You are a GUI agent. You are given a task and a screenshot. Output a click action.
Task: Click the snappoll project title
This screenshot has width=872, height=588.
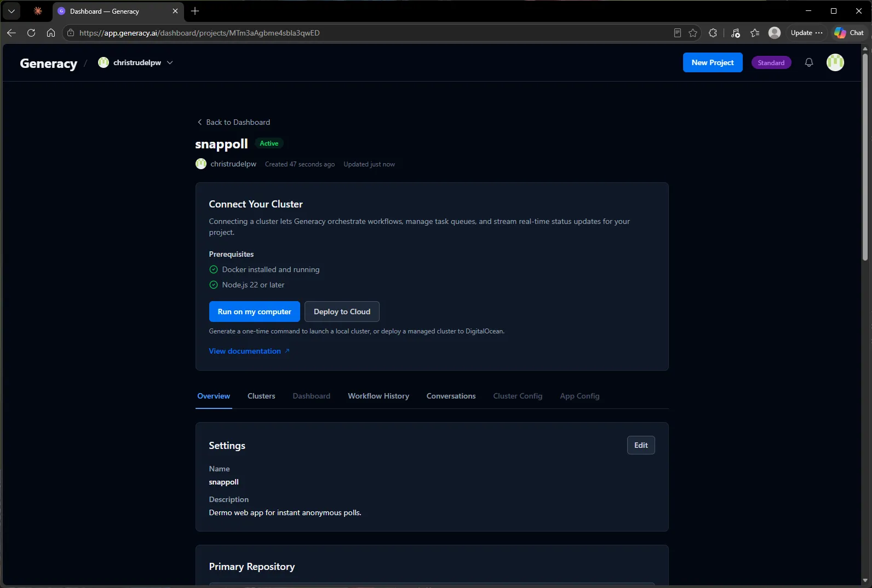221,143
